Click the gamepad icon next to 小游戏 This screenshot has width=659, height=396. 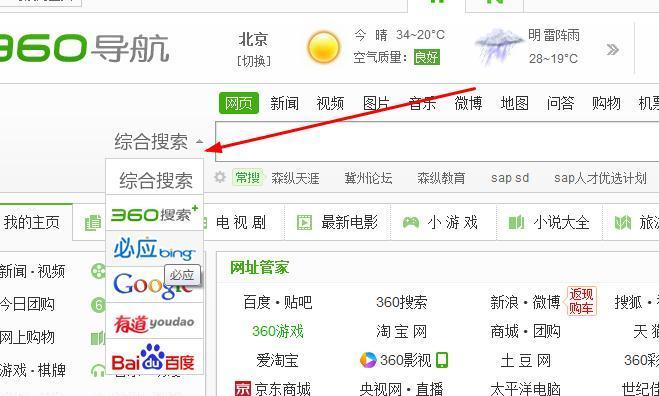[411, 222]
